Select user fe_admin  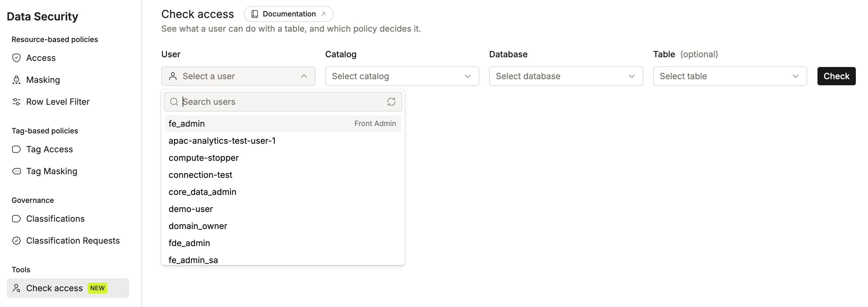tap(283, 123)
